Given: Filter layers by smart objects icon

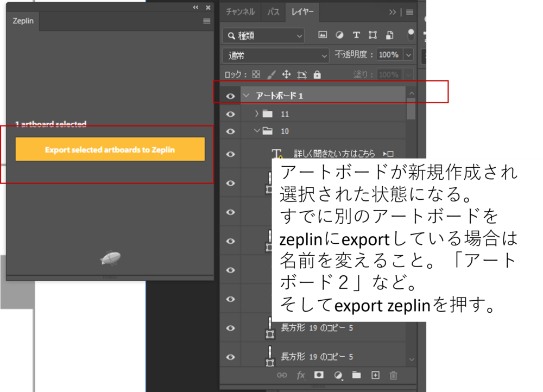Looking at the screenshot, I should (389, 35).
